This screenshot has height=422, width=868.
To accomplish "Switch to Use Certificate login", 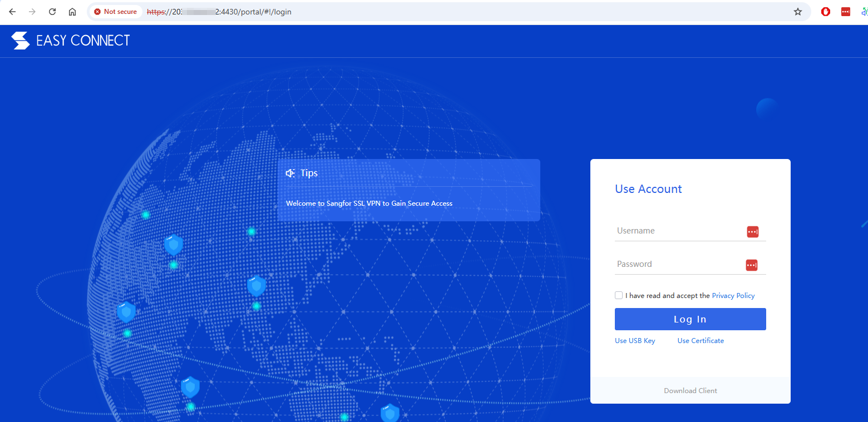I will coord(701,341).
